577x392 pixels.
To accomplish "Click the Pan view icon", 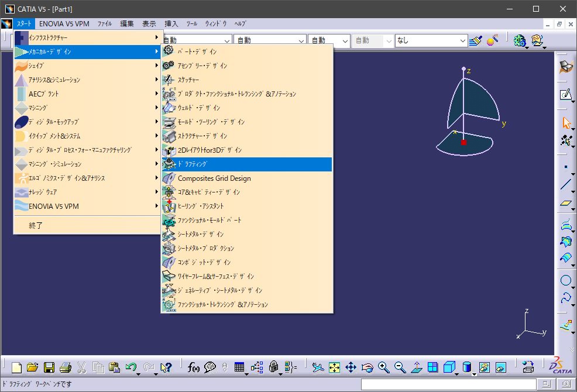I will 351,367.
